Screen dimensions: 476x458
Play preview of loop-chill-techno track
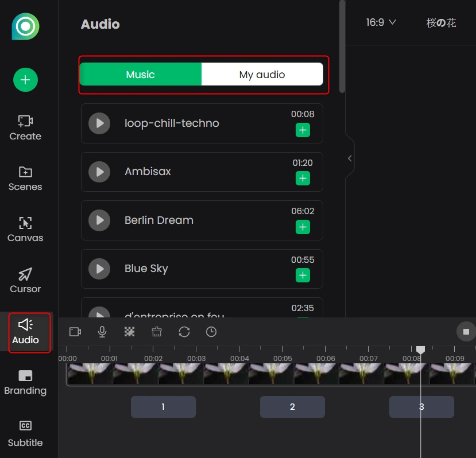99,123
